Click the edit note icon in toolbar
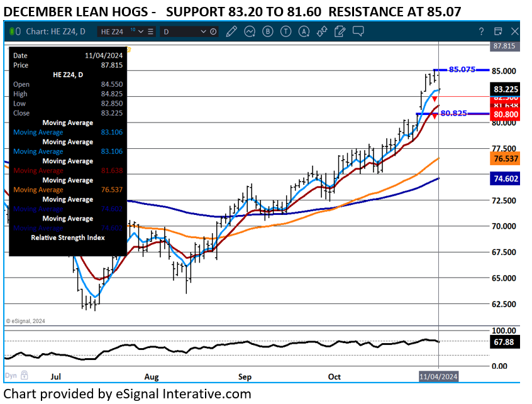Screen dimensions: 532x404 [340, 31]
